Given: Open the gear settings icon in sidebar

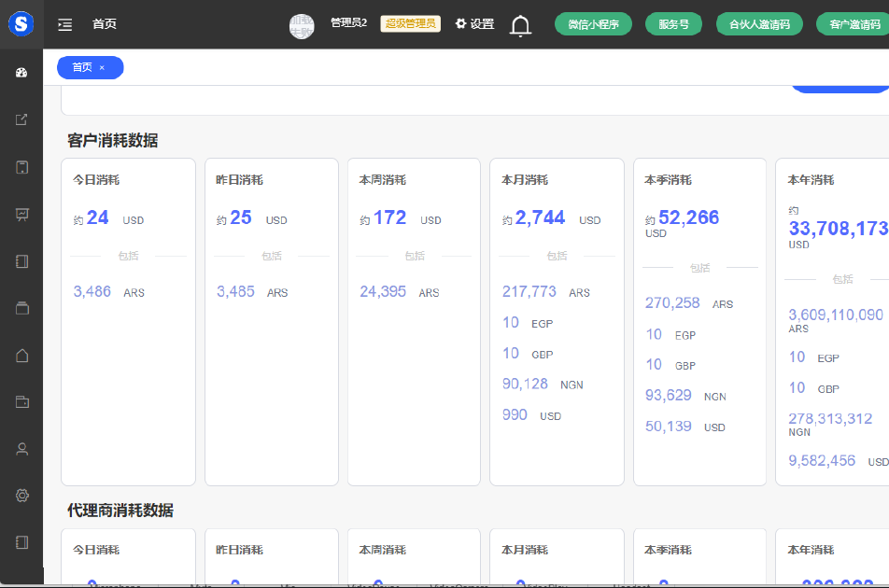Looking at the screenshot, I should [21, 496].
